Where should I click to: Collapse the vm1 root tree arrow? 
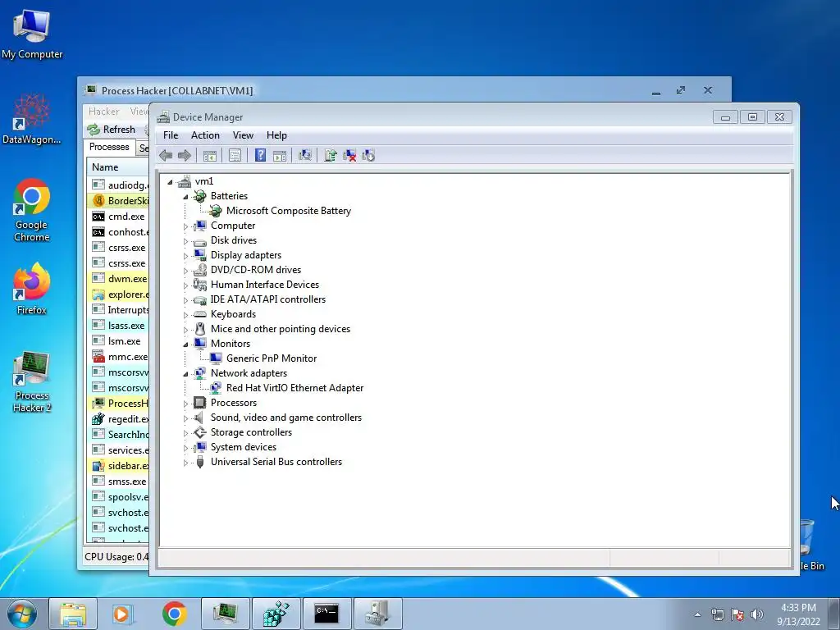click(170, 182)
